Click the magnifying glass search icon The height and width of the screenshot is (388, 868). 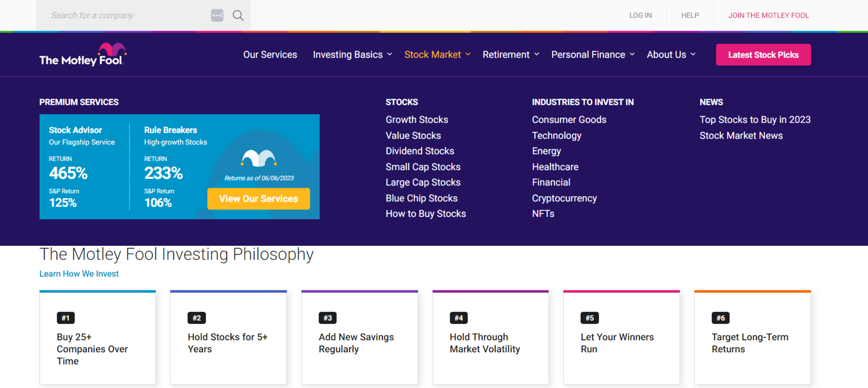tap(238, 16)
